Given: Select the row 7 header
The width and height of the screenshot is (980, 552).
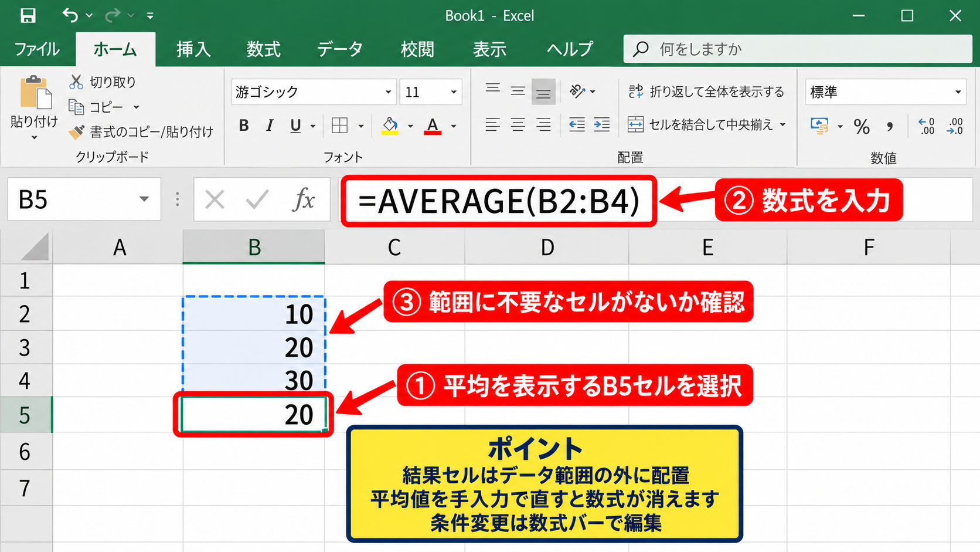Looking at the screenshot, I should pos(26,488).
